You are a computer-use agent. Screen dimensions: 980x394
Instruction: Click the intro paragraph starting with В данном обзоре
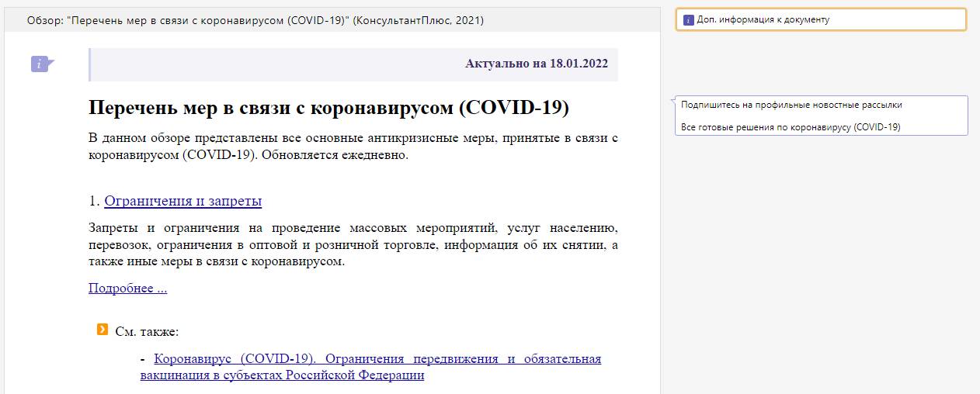pyautogui.click(x=353, y=147)
